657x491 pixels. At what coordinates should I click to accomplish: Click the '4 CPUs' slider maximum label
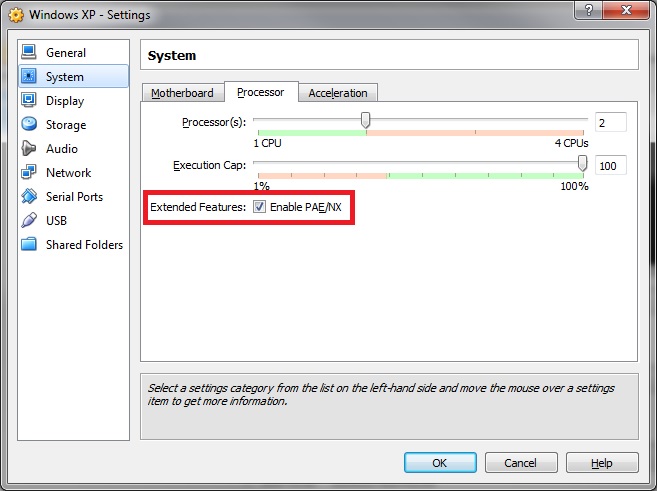coord(572,143)
